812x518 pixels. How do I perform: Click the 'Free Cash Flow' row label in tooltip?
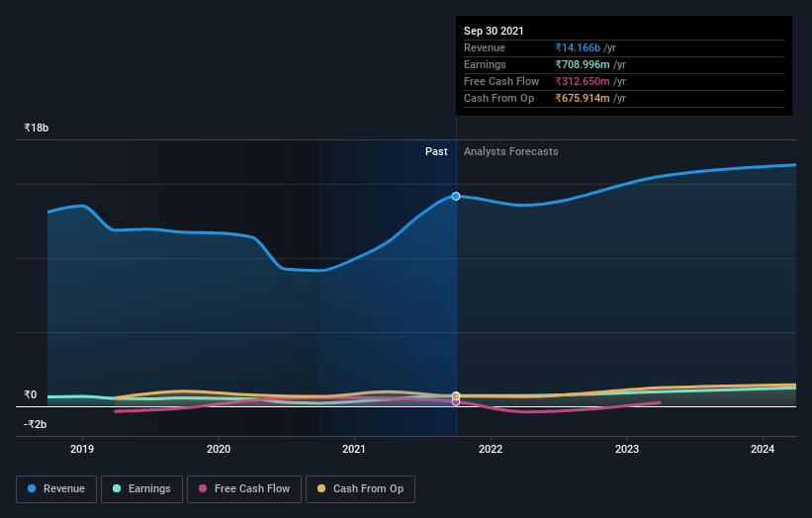click(x=501, y=81)
